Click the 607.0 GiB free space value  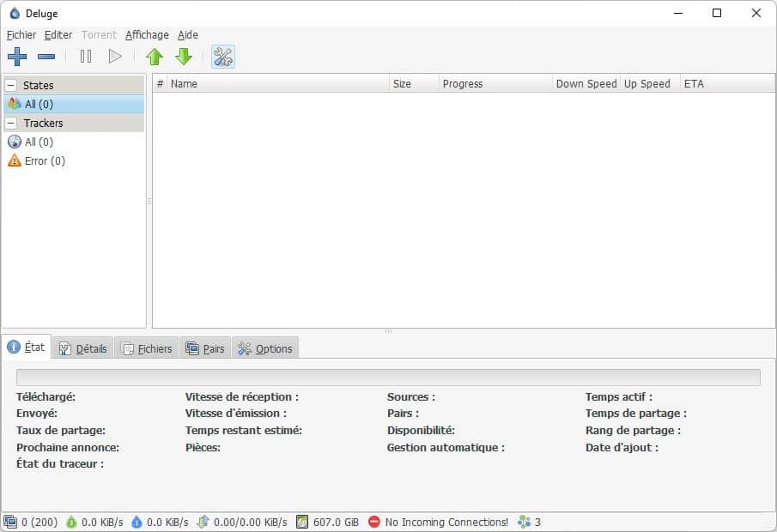click(336, 522)
